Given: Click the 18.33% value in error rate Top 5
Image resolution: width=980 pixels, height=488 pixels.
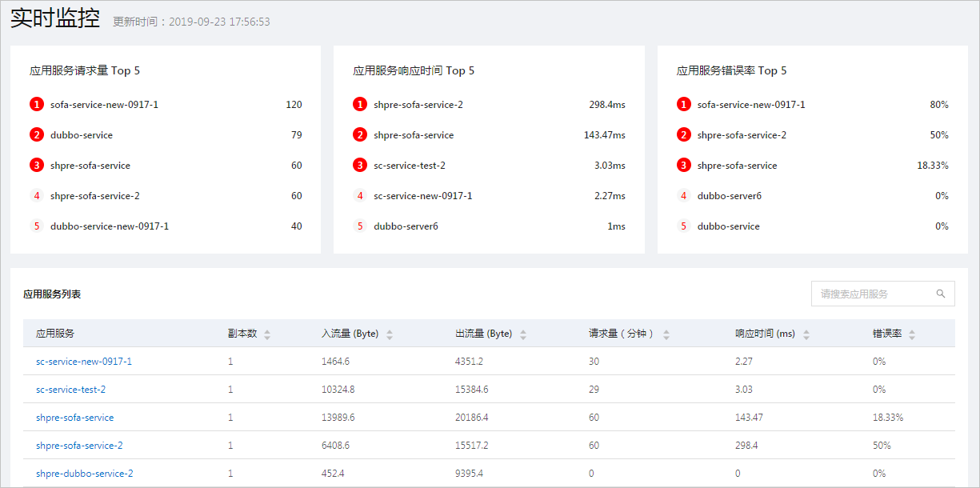Looking at the screenshot, I should (x=933, y=166).
